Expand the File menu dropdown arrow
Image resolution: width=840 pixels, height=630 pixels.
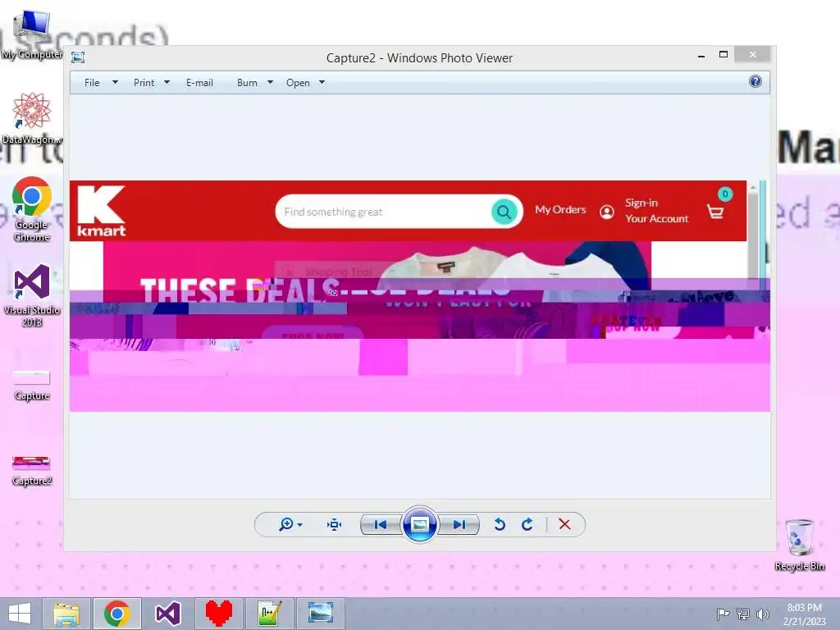115,83
